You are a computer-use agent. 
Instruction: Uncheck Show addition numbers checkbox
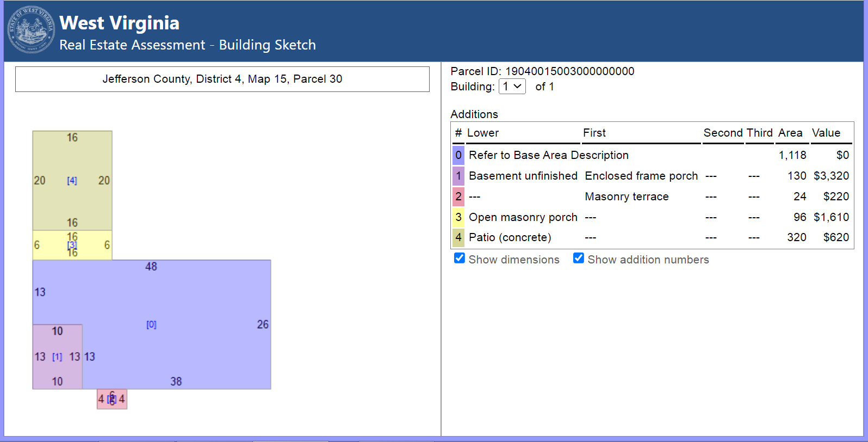[x=579, y=259]
